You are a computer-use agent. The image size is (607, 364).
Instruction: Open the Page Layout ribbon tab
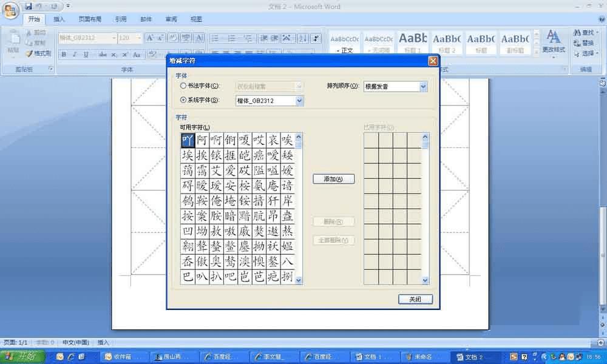click(x=90, y=19)
